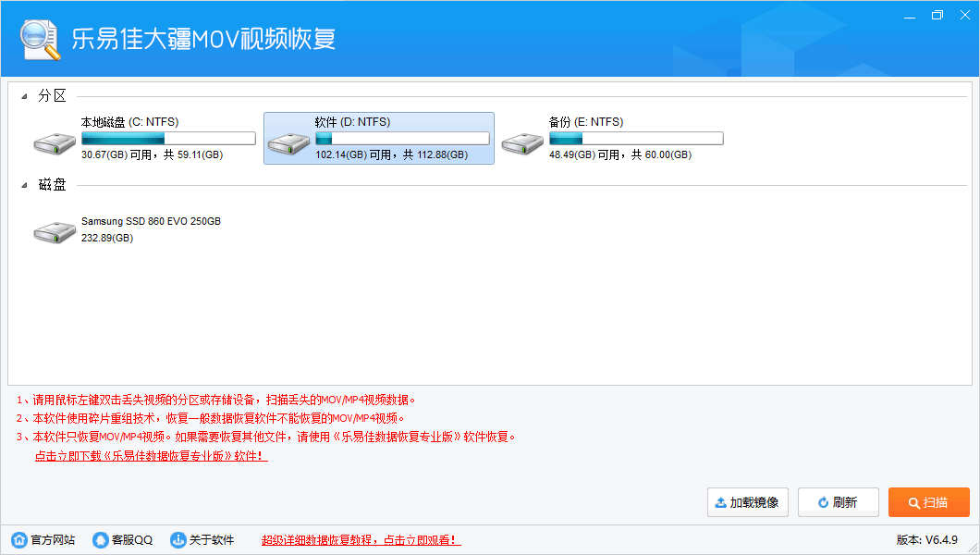Click the E: drive usage bar
Viewport: 980px width, 555px height.
(x=636, y=138)
